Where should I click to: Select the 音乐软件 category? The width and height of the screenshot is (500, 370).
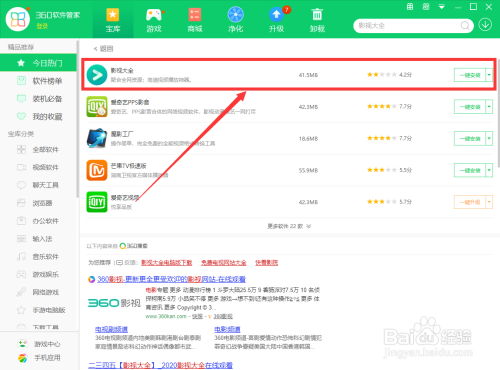click(x=38, y=256)
